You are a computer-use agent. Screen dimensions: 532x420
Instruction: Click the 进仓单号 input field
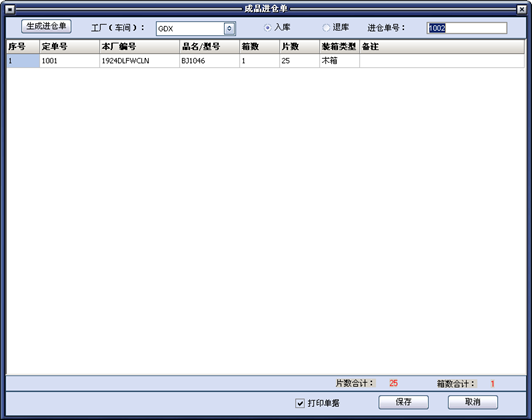467,28
